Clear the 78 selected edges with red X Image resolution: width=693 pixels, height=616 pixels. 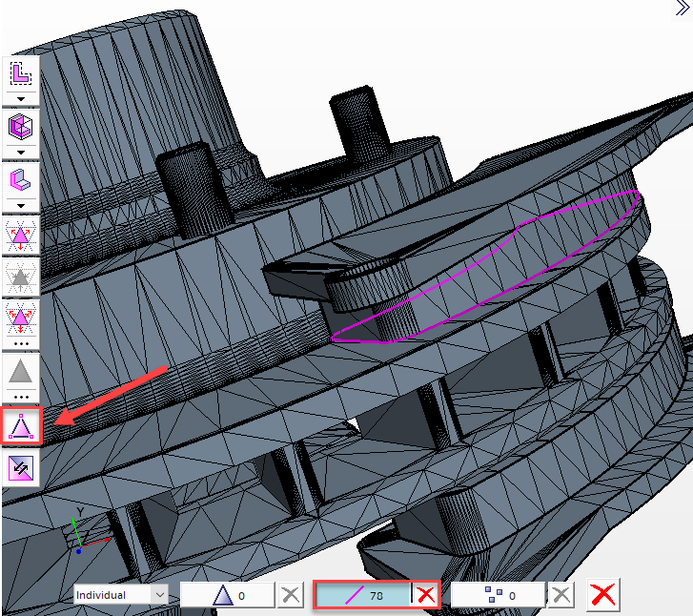pyautogui.click(x=425, y=595)
